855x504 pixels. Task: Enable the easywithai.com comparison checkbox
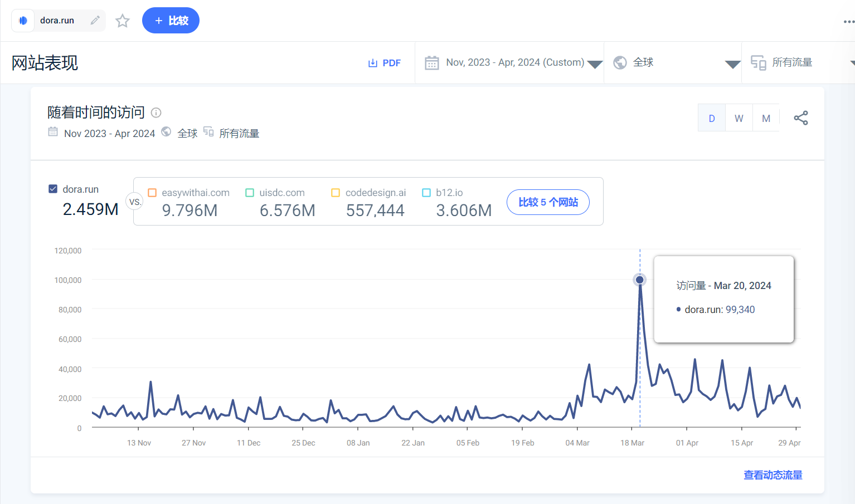152,193
